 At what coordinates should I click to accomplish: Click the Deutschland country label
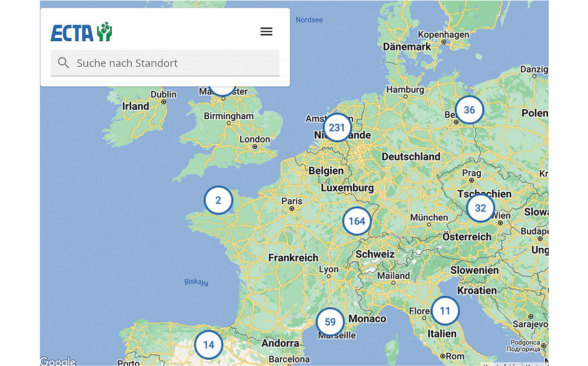tap(411, 157)
